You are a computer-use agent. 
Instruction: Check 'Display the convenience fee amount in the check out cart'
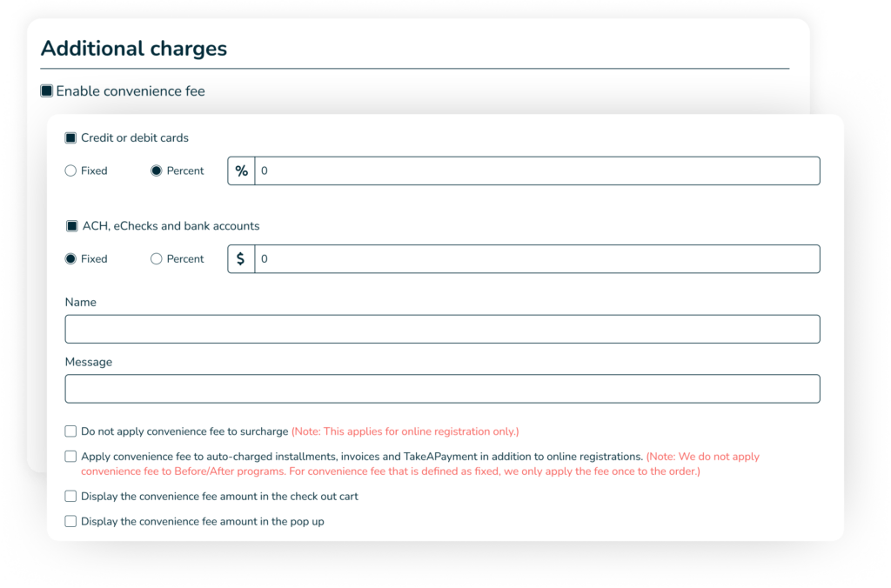pyautogui.click(x=70, y=496)
